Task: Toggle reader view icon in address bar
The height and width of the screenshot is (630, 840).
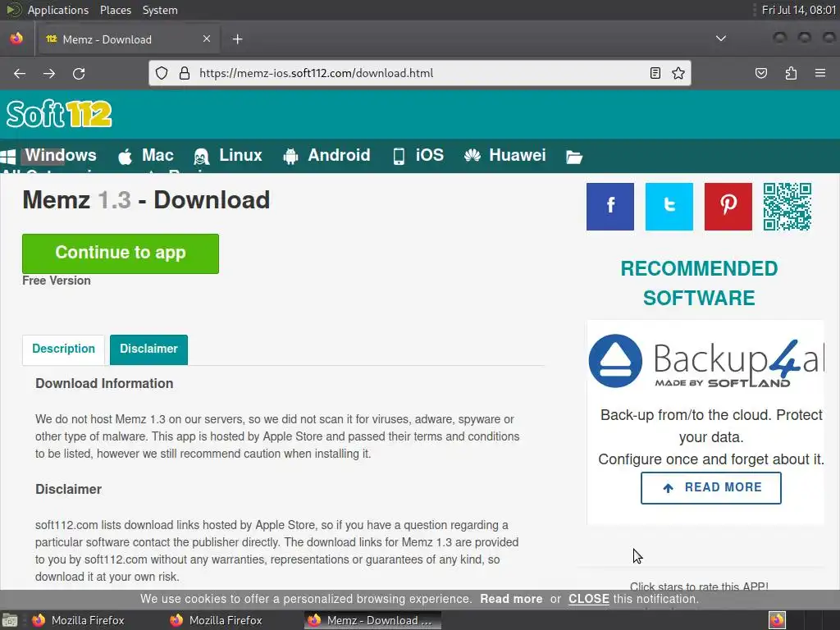Action: (655, 73)
